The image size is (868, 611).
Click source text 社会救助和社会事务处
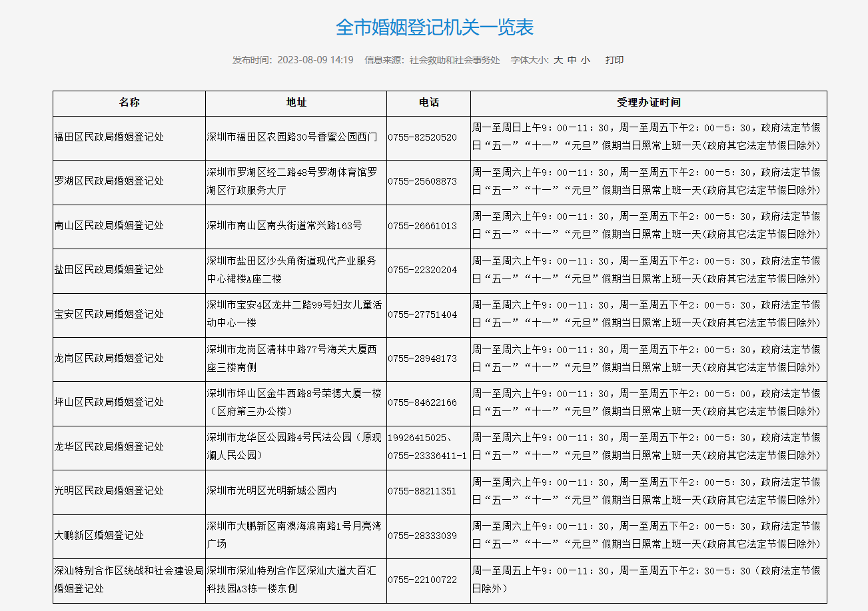click(454, 60)
